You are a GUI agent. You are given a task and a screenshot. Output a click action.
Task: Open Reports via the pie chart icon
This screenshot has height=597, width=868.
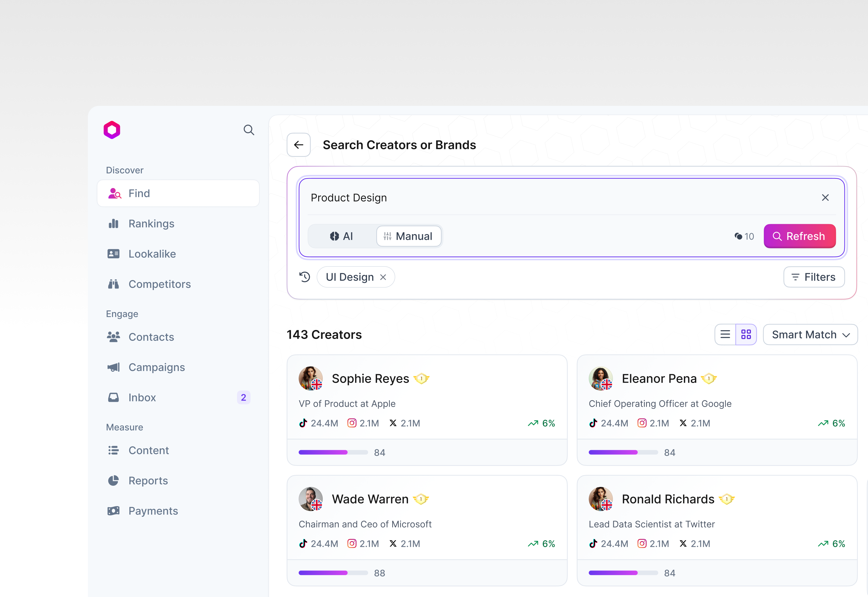pyautogui.click(x=113, y=480)
